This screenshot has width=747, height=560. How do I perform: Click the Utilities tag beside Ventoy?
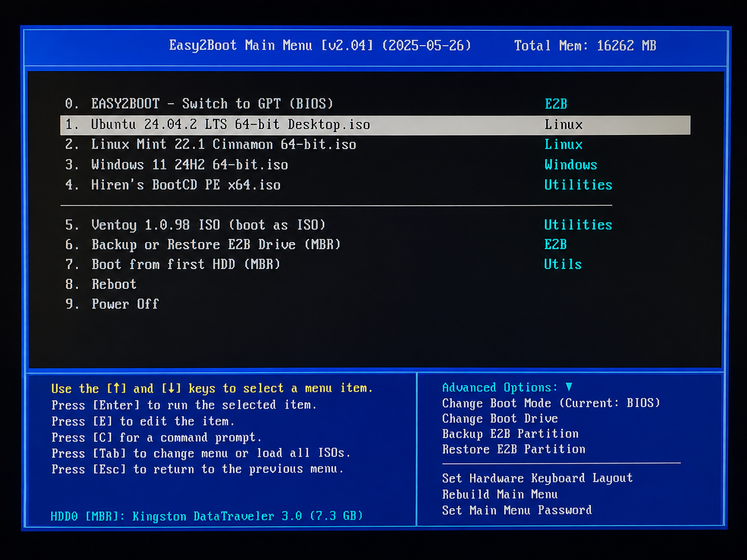pos(578,225)
